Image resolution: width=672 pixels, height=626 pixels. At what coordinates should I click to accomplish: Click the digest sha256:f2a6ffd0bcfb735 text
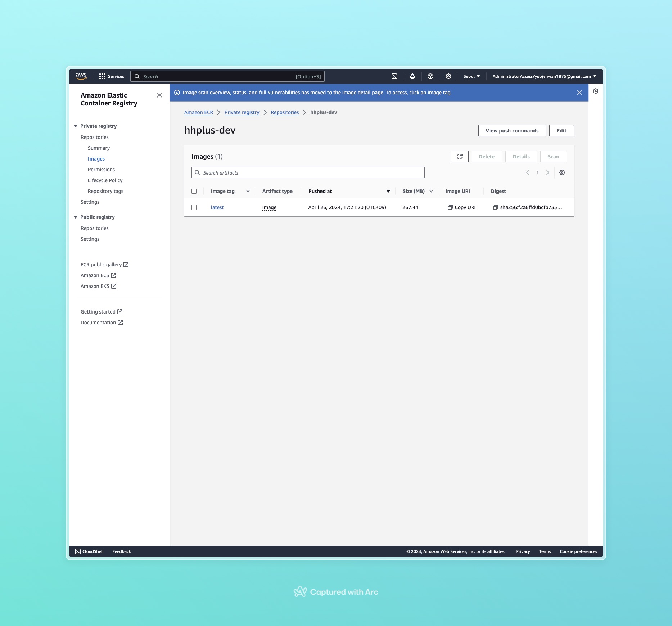coord(531,207)
